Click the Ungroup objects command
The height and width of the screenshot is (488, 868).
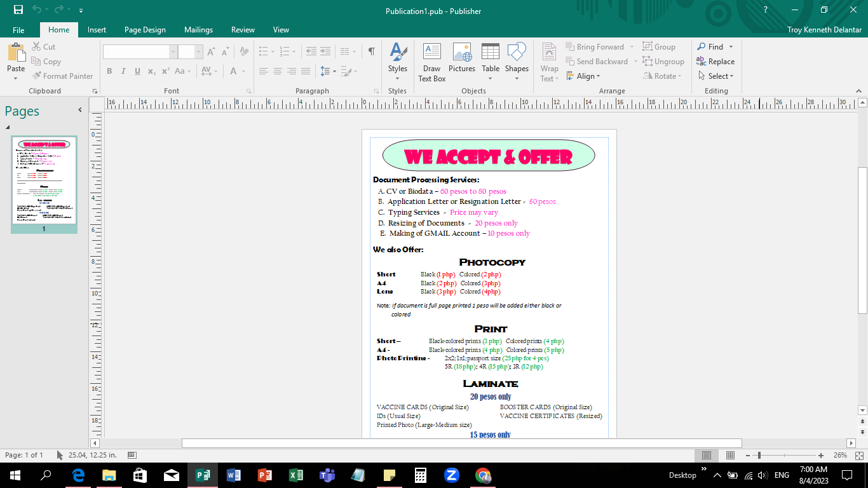tap(663, 62)
